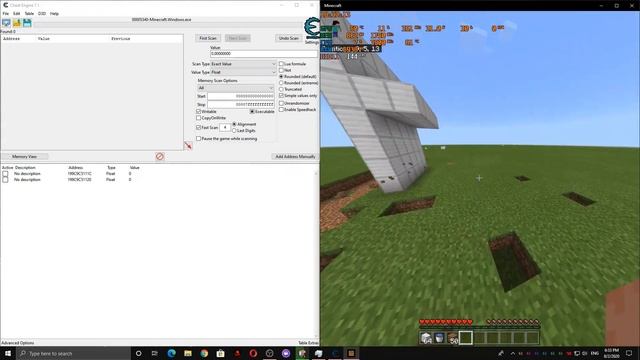
Task: Click Add Address Manually button
Action: coord(295,156)
